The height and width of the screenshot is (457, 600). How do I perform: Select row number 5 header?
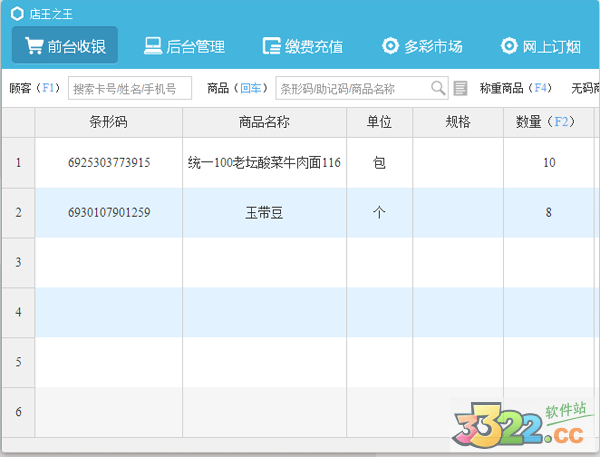[x=18, y=362]
